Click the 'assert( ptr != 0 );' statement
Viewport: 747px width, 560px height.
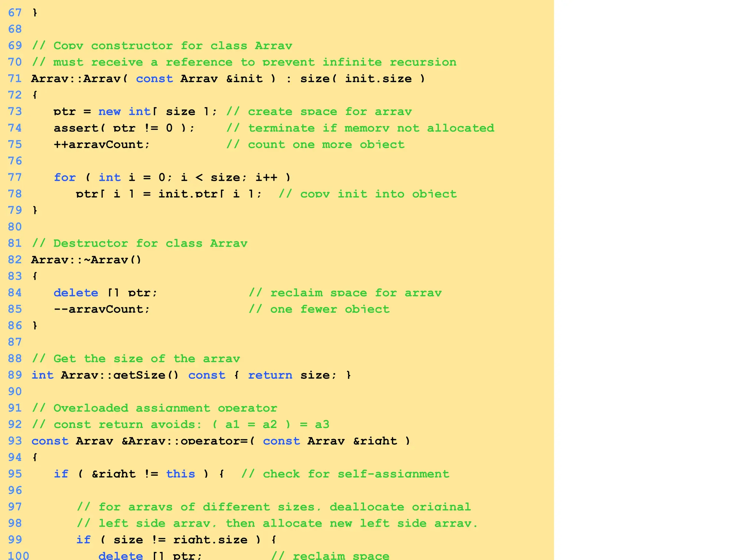click(x=124, y=128)
